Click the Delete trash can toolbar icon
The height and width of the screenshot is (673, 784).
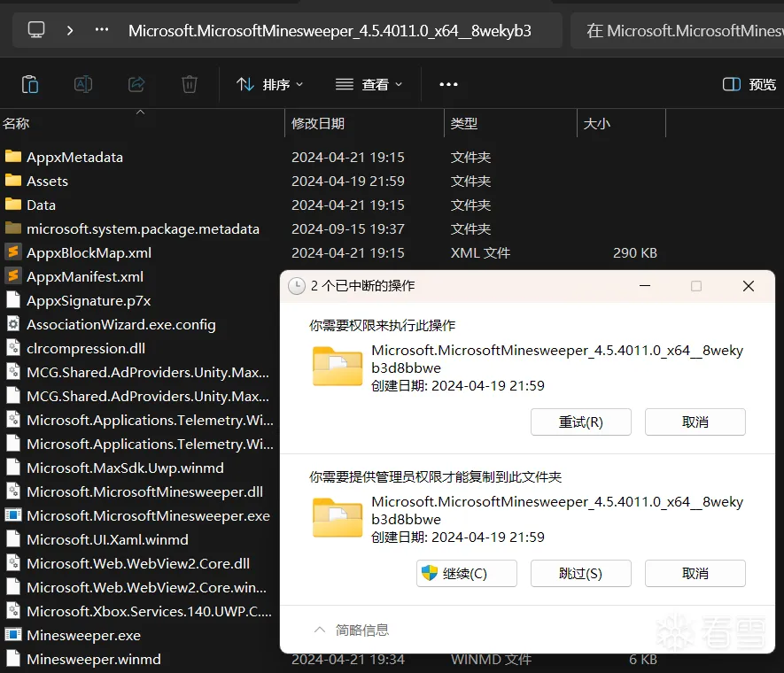pyautogui.click(x=190, y=84)
